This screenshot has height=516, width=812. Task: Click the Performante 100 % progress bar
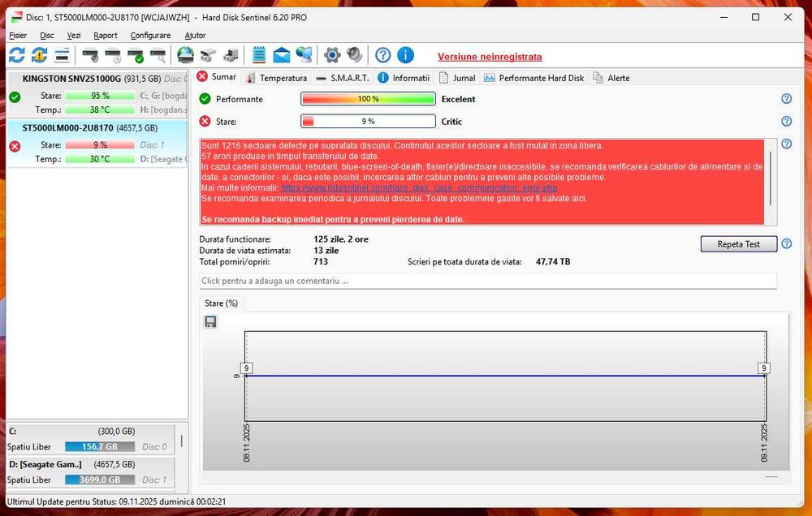[368, 99]
